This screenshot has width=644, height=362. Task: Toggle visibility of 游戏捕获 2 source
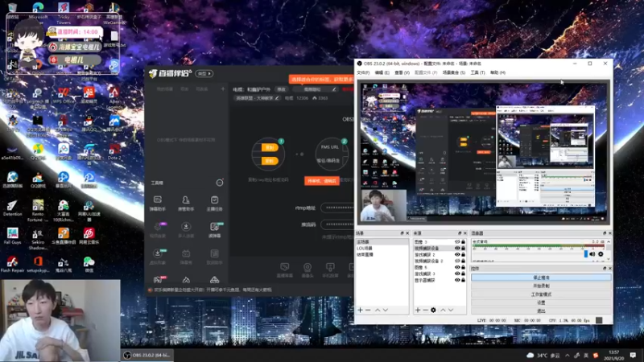point(457,254)
